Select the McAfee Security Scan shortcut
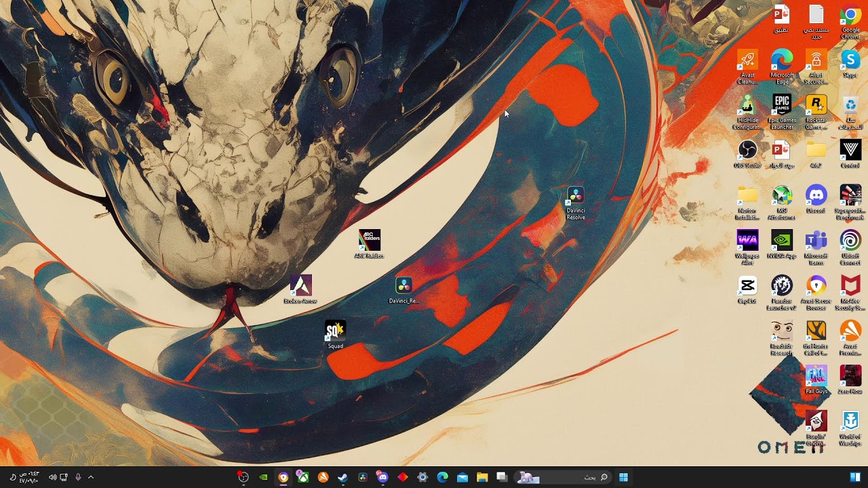This screenshot has height=488, width=868. (850, 293)
